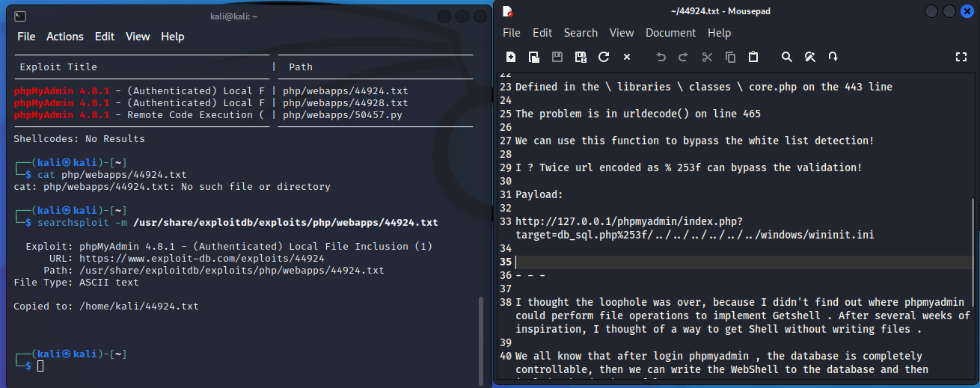Viewport: 980px width, 388px height.
Task: Click the payload URL on line 33
Action: (x=695, y=228)
